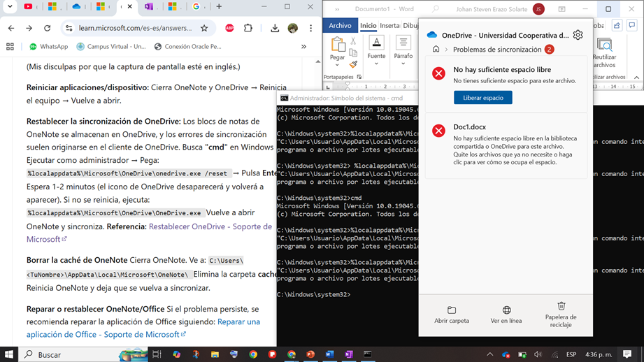Open Task View on the taskbar
The height and width of the screenshot is (362, 644).
[157, 354]
